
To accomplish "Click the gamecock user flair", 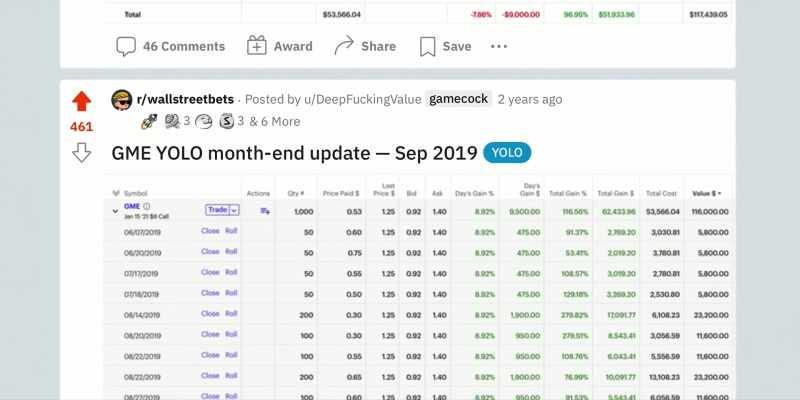I will [x=458, y=99].
